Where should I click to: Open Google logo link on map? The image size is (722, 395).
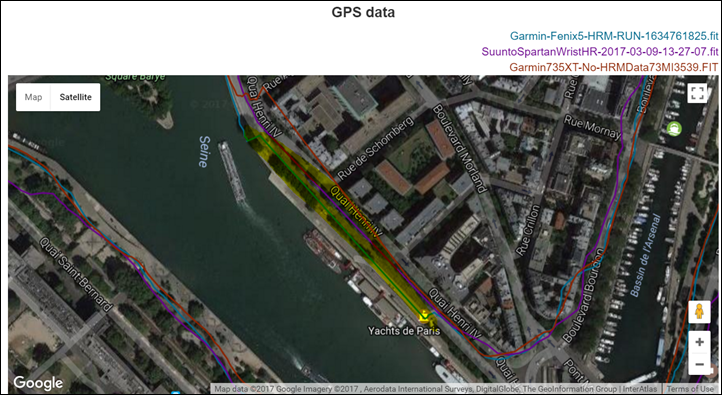tap(38, 383)
